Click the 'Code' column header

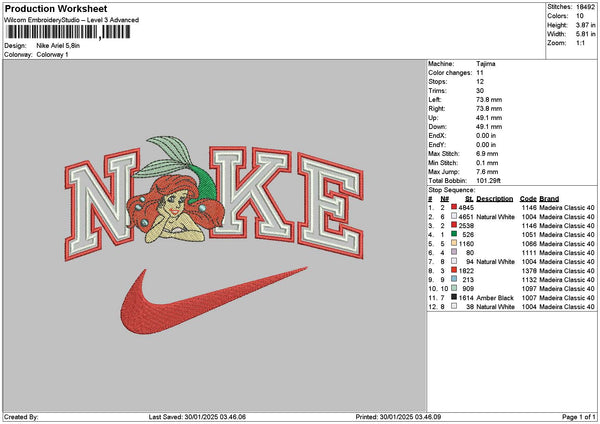coord(528,199)
